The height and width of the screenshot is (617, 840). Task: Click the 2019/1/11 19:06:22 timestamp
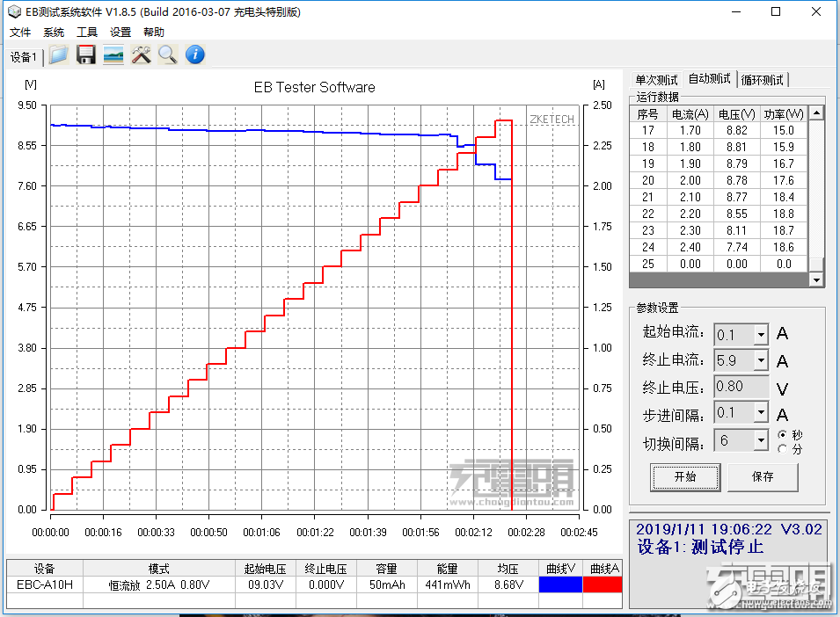pyautogui.click(x=704, y=529)
